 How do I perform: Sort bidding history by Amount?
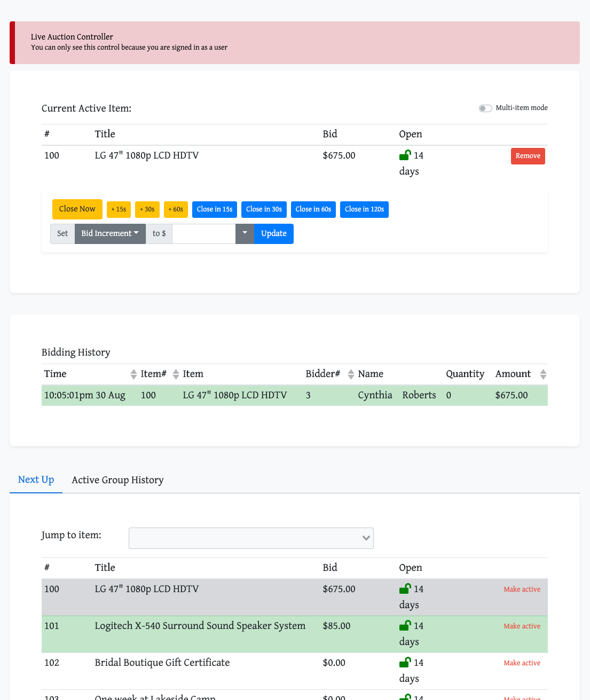(x=543, y=374)
